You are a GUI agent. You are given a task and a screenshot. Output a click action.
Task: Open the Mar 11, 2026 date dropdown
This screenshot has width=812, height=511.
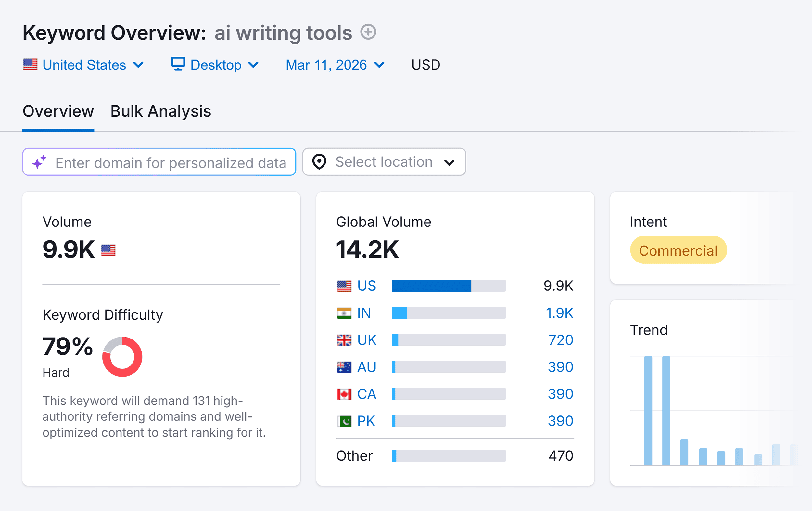point(334,64)
